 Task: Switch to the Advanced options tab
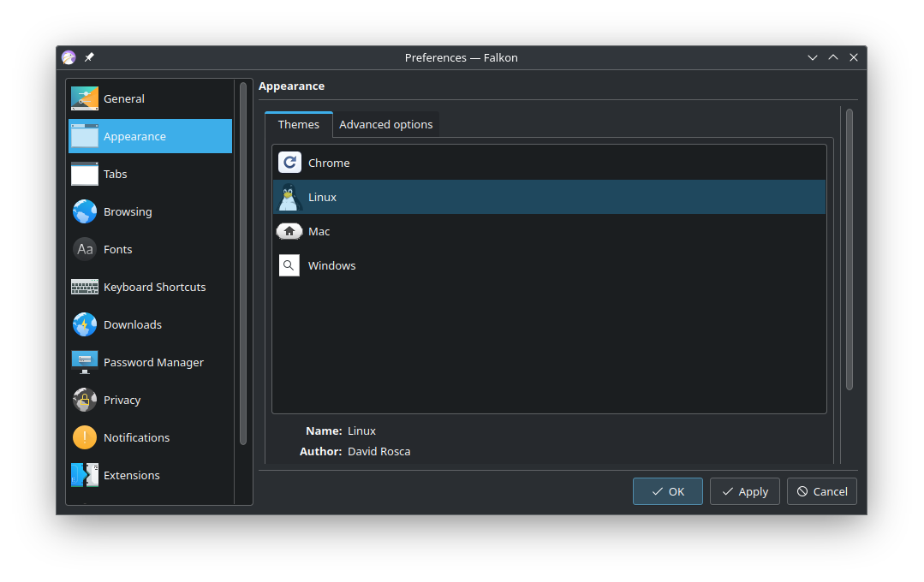pyautogui.click(x=385, y=124)
